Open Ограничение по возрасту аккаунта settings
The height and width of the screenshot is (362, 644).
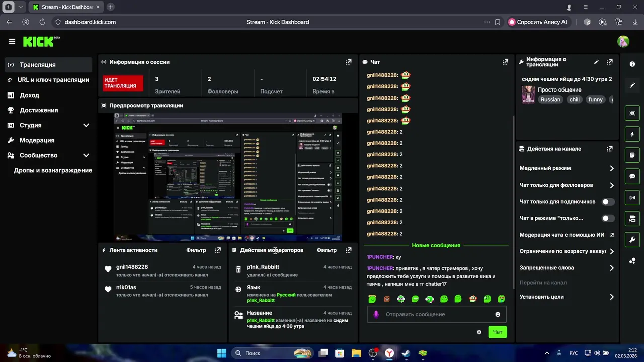(x=567, y=251)
